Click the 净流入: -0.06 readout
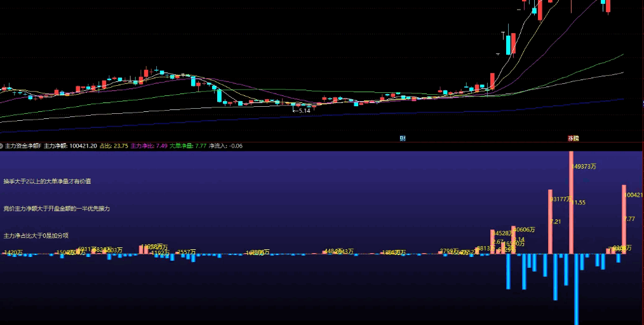This screenshot has height=325, width=644. (226, 146)
